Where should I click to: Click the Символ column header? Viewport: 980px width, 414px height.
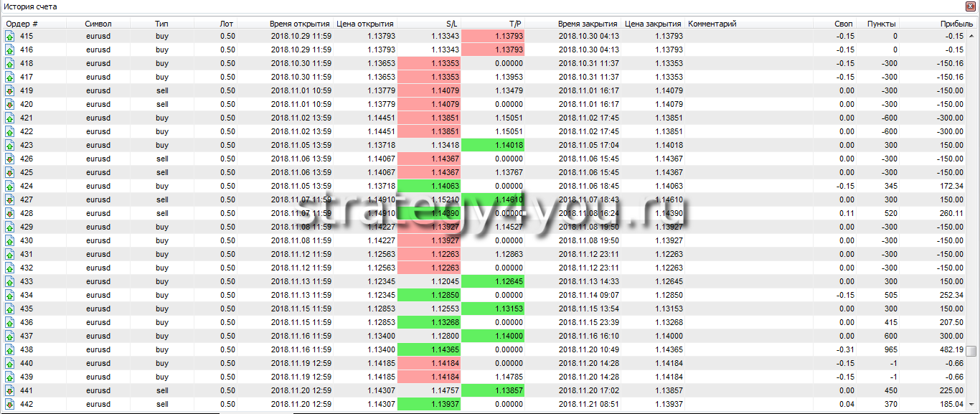tap(98, 24)
